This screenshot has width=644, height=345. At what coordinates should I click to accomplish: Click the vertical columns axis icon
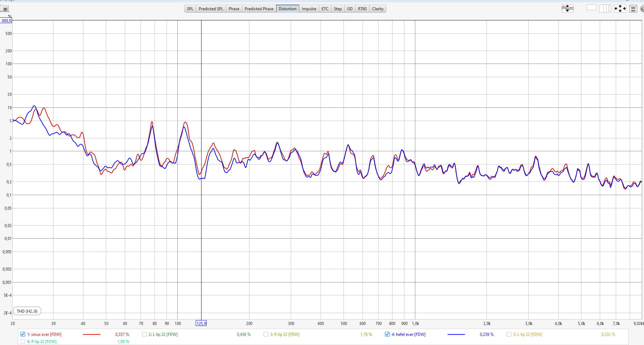[x=605, y=8]
